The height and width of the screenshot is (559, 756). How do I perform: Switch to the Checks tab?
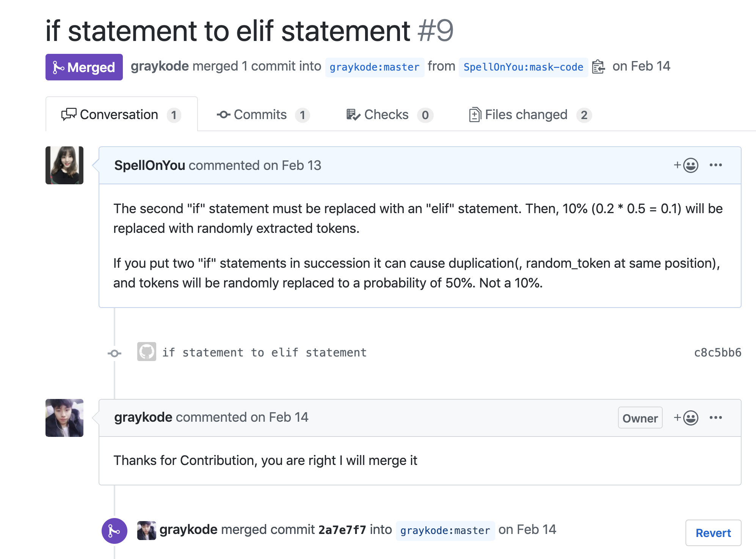(x=389, y=115)
